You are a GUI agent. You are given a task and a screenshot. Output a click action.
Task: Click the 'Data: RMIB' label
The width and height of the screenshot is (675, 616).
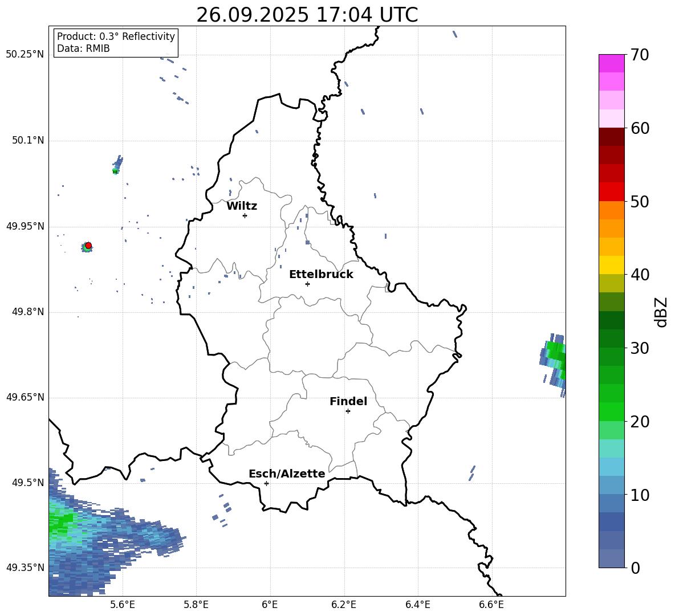[83, 48]
